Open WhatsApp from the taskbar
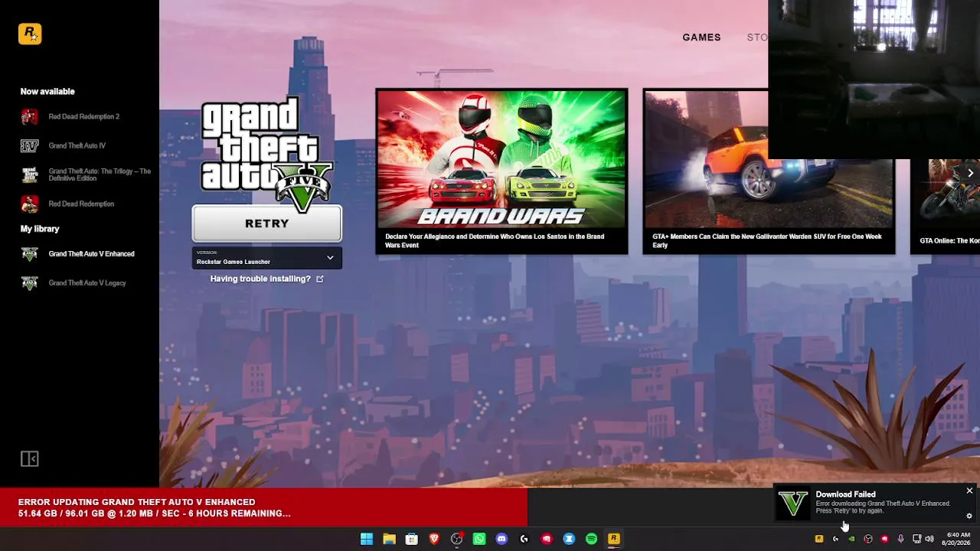 (x=479, y=539)
